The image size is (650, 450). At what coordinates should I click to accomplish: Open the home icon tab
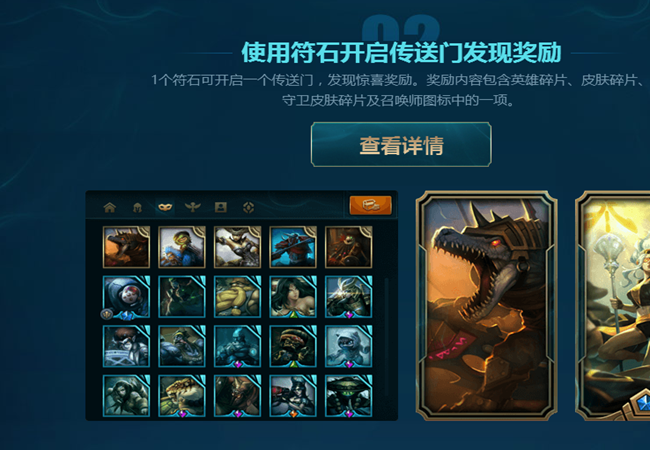click(110, 207)
